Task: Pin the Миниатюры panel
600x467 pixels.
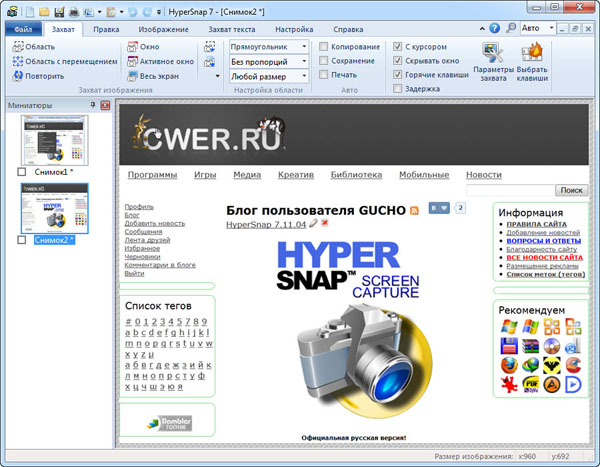Action: [93, 105]
